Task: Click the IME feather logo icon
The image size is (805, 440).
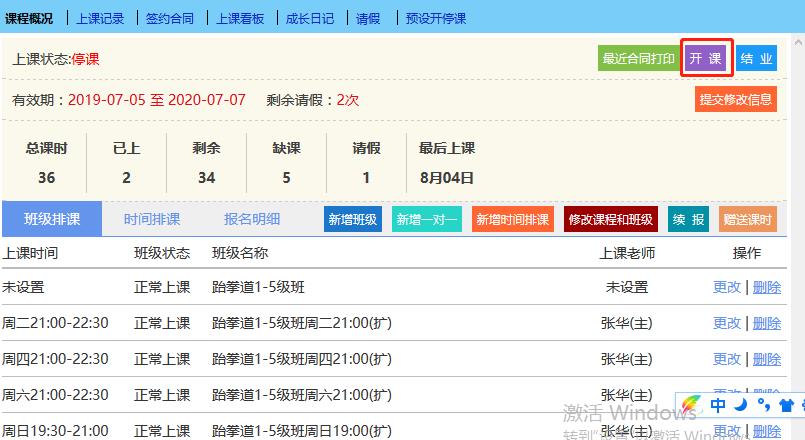Action: click(x=692, y=406)
